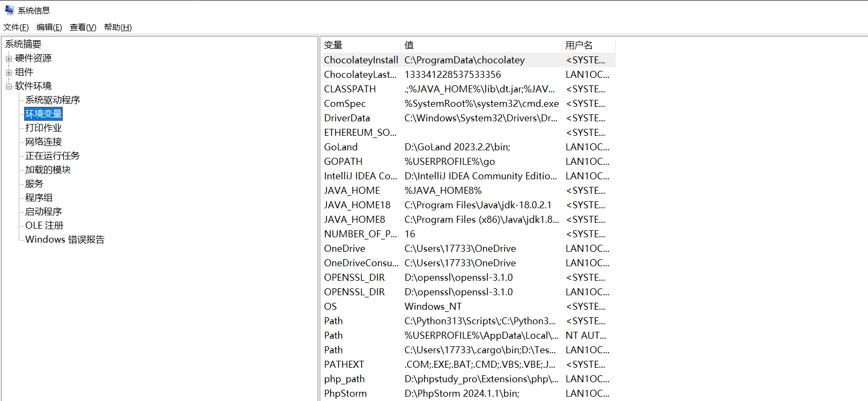This screenshot has height=401, width=868.
Task: Select 网络连接 tree item
Action: pyautogui.click(x=43, y=142)
